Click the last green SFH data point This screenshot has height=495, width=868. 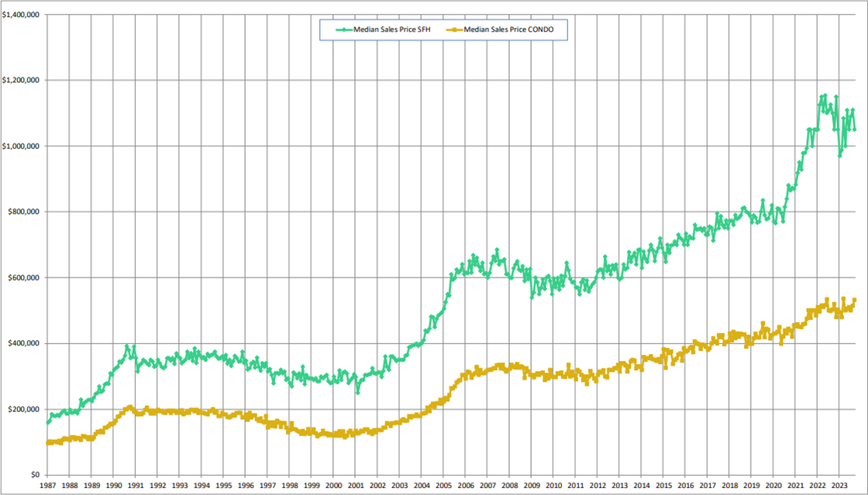(x=855, y=129)
